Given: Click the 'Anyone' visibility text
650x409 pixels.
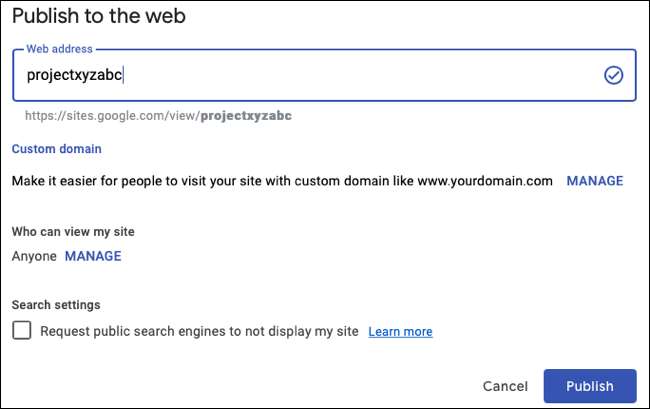Looking at the screenshot, I should click(x=34, y=256).
